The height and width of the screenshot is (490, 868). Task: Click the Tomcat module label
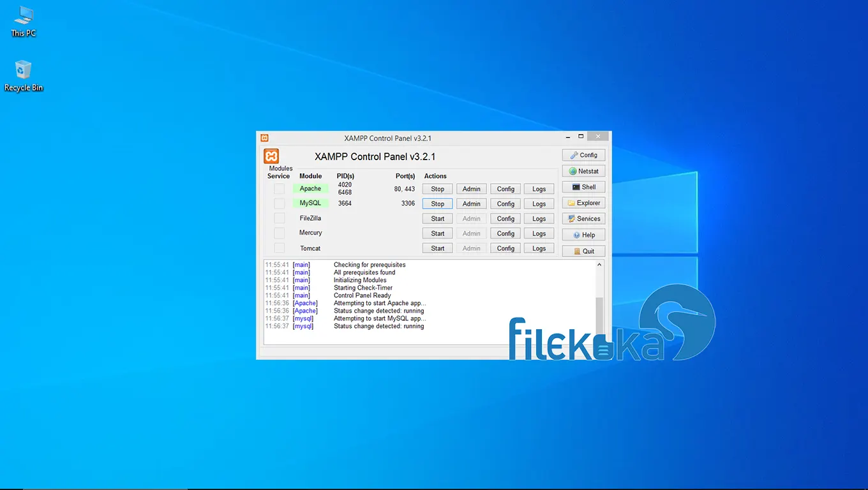click(x=311, y=248)
